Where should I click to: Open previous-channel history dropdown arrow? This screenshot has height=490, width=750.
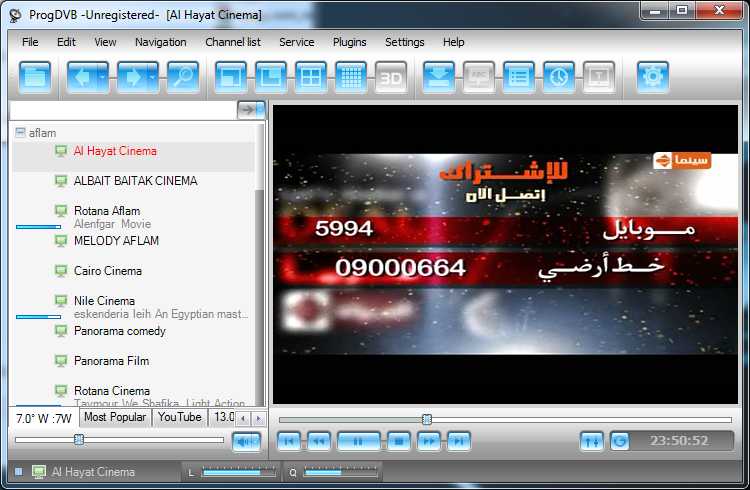[103, 77]
